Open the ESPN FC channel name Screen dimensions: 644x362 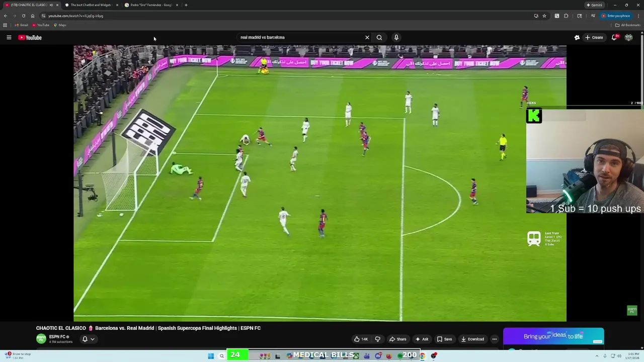(x=57, y=337)
